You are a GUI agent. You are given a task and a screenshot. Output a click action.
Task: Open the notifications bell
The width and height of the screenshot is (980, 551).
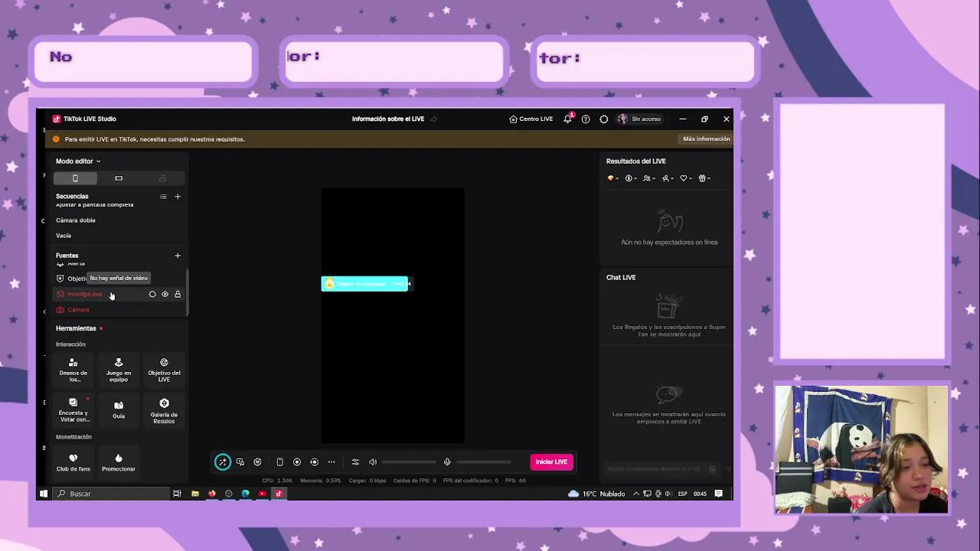point(567,119)
